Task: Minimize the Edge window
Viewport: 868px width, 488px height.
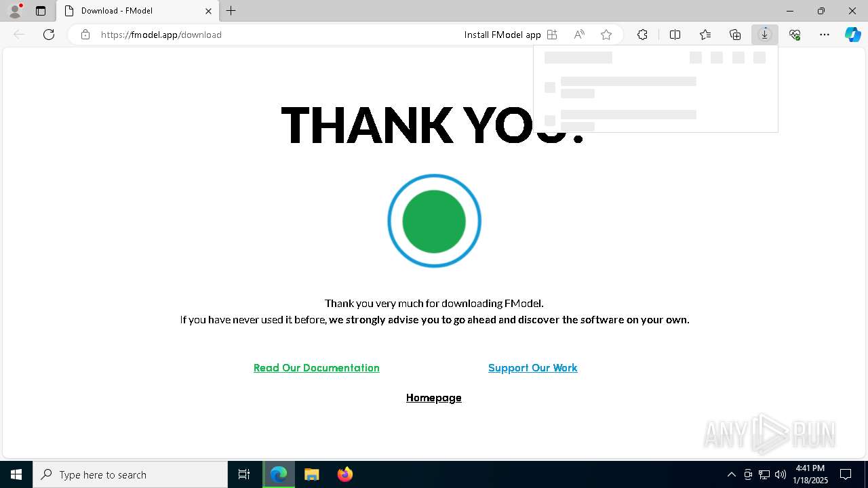Action: 790,11
